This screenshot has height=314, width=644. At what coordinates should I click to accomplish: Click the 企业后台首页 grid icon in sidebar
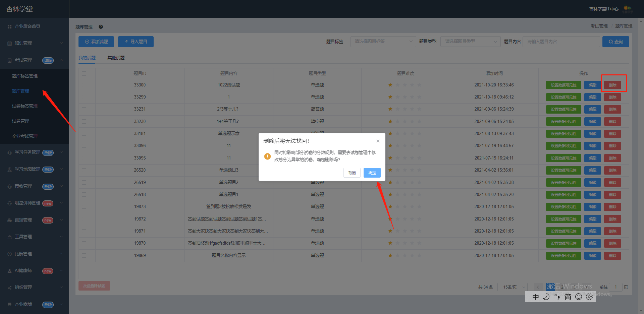10,26
